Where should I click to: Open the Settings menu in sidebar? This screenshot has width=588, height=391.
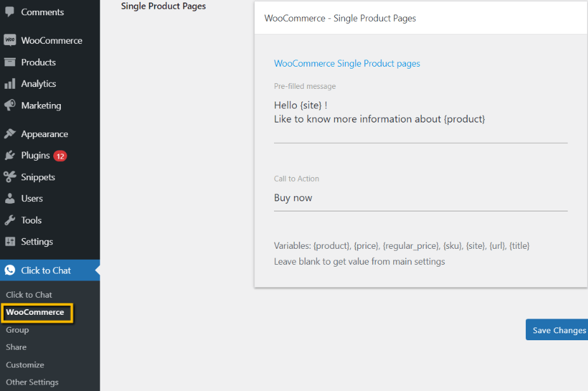point(37,242)
